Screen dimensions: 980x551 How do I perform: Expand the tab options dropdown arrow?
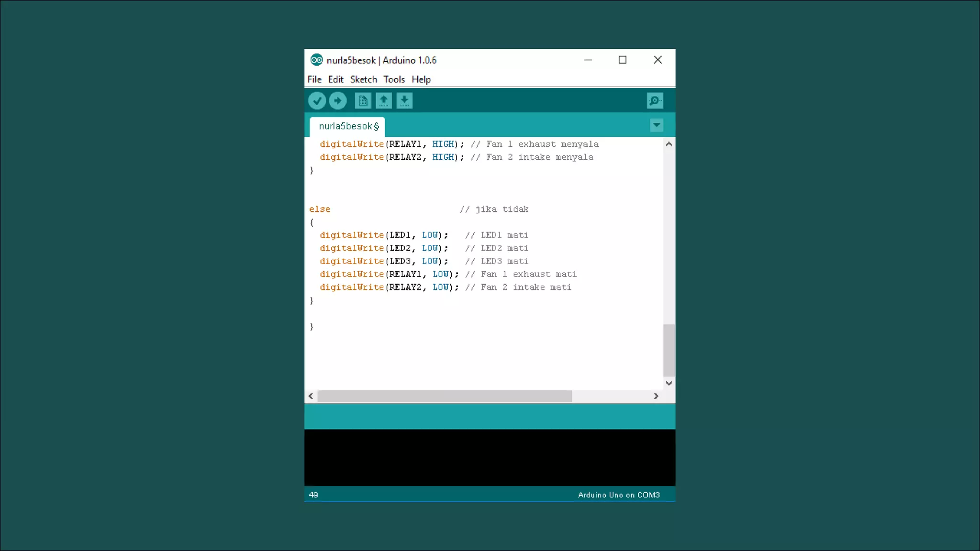pyautogui.click(x=657, y=125)
